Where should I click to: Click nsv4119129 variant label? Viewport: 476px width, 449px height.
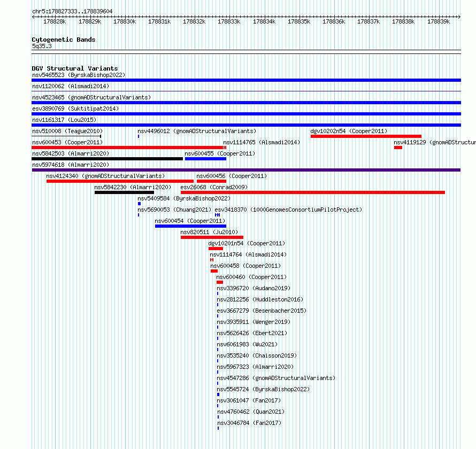point(435,142)
